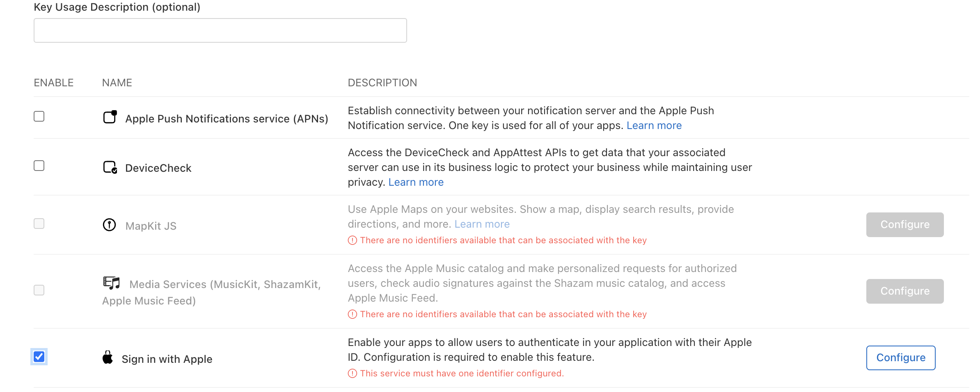The image size is (980, 392).
Task: Open Learn more link for MapKit JS
Action: point(482,224)
